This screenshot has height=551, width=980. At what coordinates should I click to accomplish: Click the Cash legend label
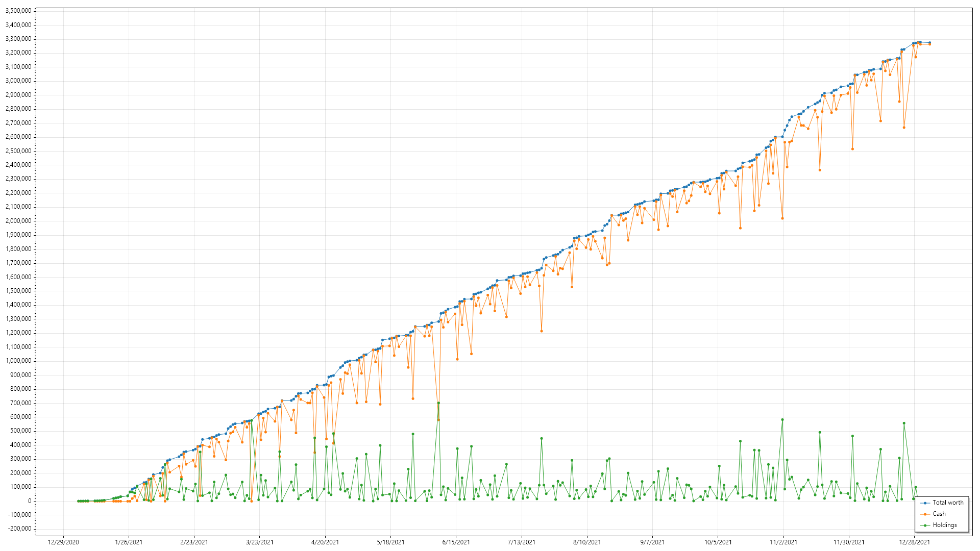click(939, 514)
